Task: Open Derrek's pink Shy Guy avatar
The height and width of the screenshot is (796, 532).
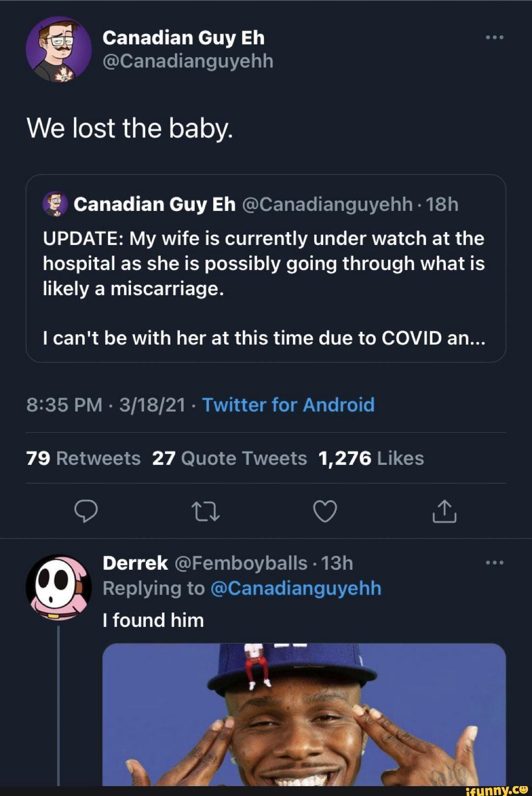Action: (x=59, y=587)
